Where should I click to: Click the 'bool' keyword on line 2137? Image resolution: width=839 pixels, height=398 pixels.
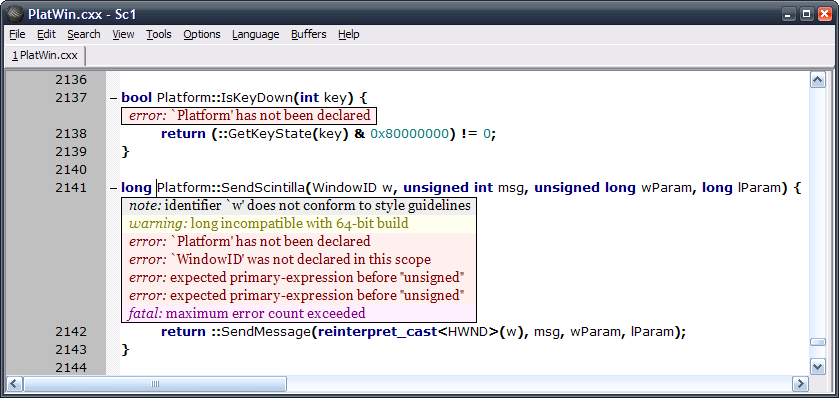tap(137, 98)
